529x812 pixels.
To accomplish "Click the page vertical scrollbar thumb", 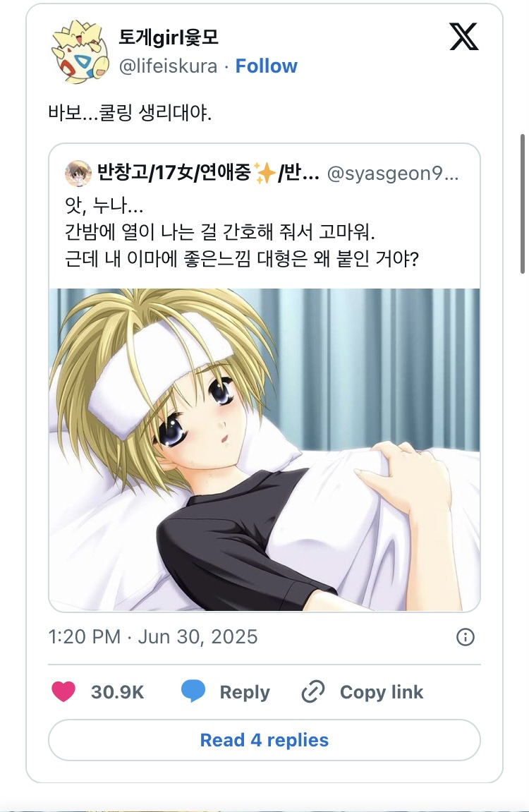I will [x=523, y=203].
